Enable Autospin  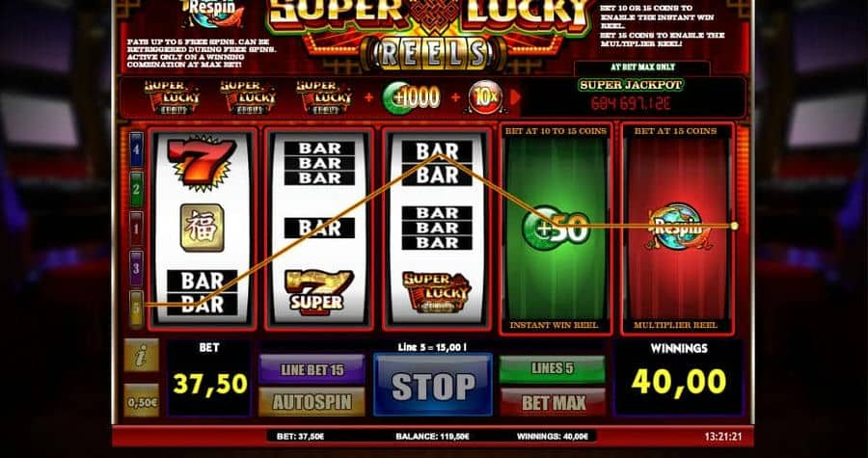[312, 402]
